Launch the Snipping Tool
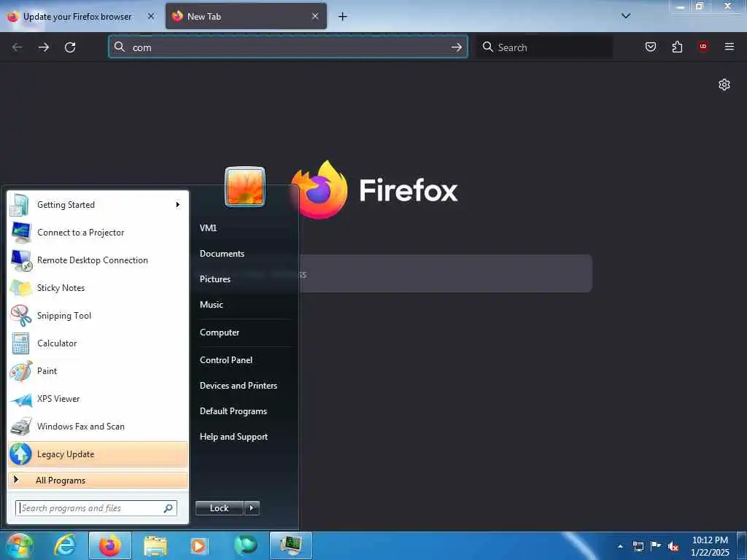Viewport: 747px width, 560px height. [98, 315]
